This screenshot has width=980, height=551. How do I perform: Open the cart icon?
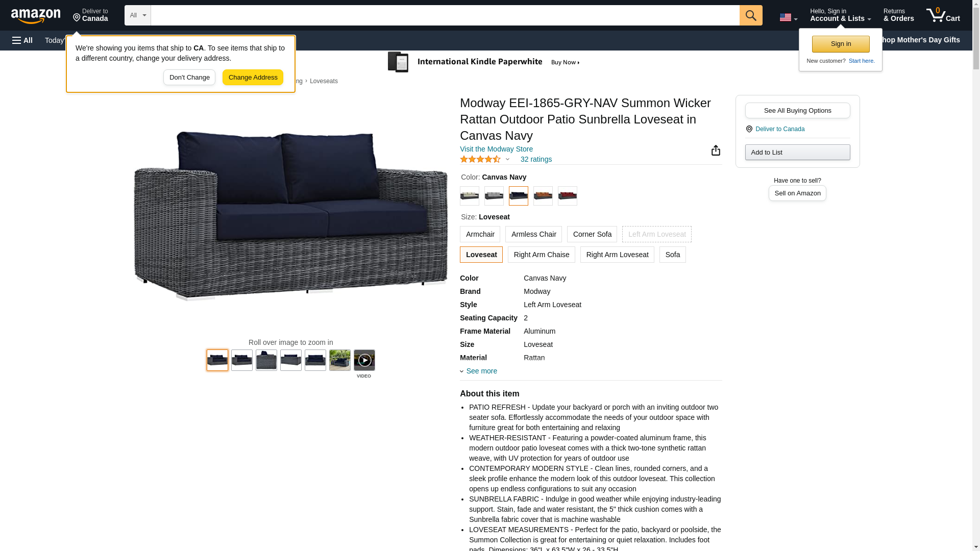pos(943,15)
